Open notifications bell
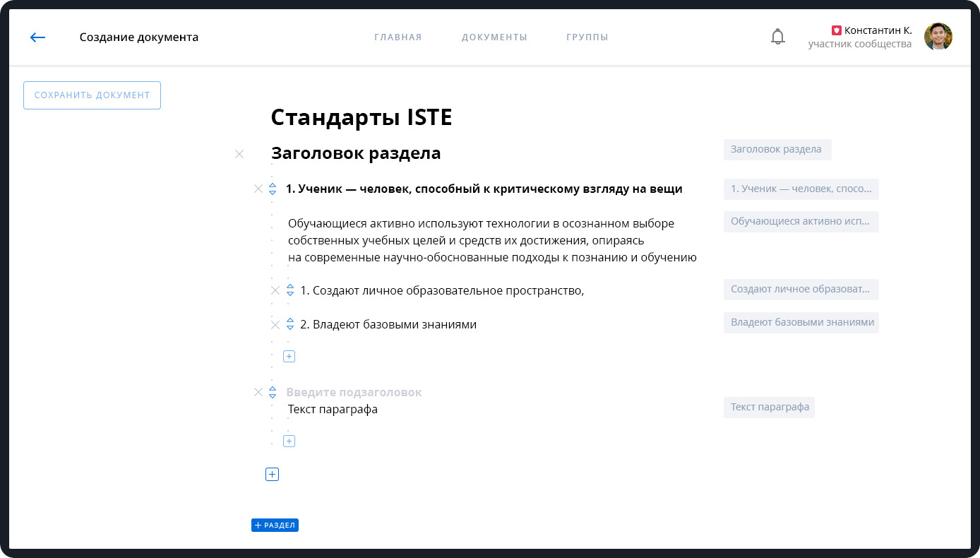Image resolution: width=980 pixels, height=558 pixels. [x=777, y=37]
